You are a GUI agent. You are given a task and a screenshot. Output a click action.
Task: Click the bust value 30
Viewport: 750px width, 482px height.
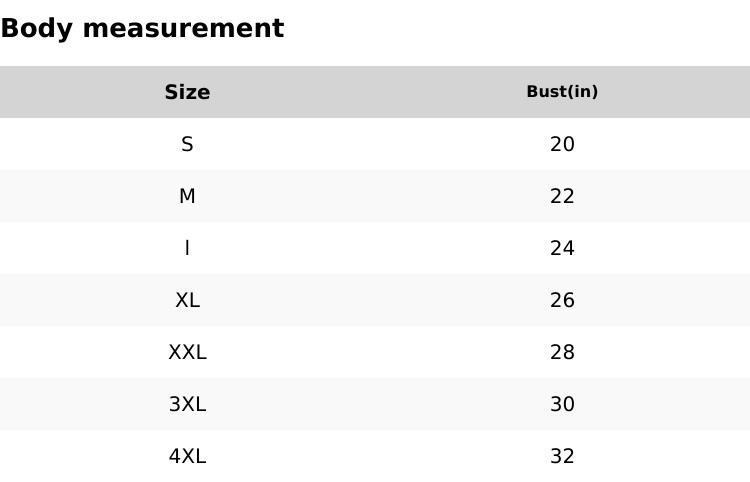(x=562, y=404)
